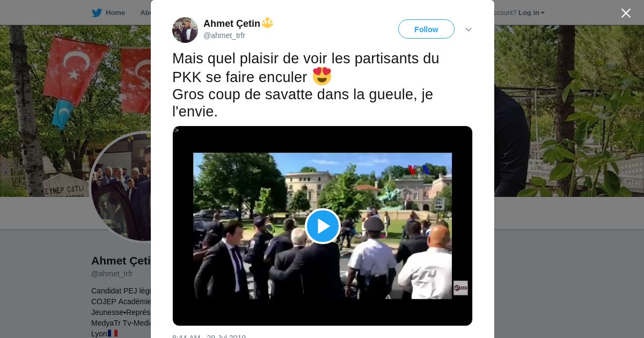Screen dimensions: 644x338
Task: Open the @ahmet_trfr handle in tweet header
Action: pyautogui.click(x=224, y=35)
